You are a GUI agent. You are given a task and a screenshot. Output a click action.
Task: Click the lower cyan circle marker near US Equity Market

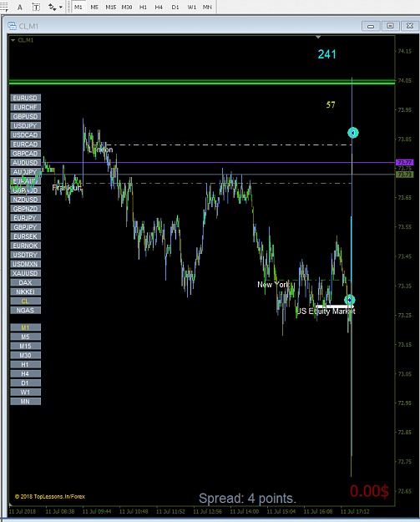pyautogui.click(x=350, y=300)
